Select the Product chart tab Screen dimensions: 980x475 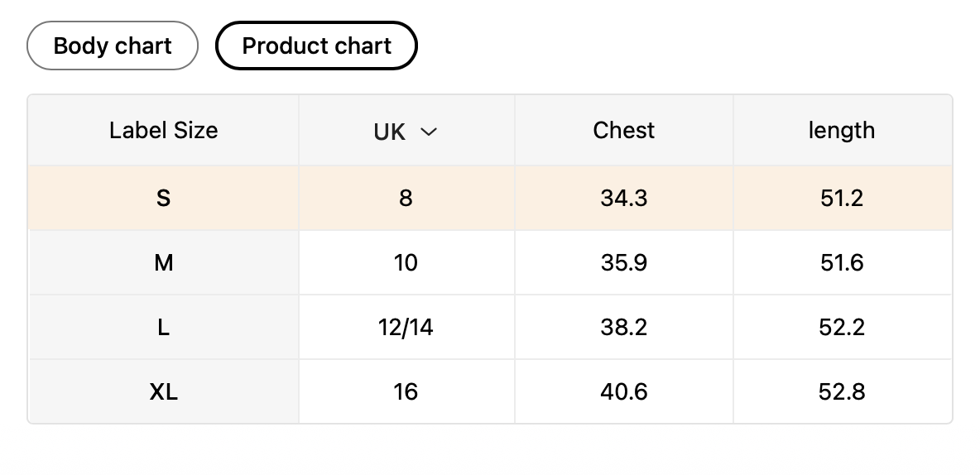pyautogui.click(x=316, y=46)
